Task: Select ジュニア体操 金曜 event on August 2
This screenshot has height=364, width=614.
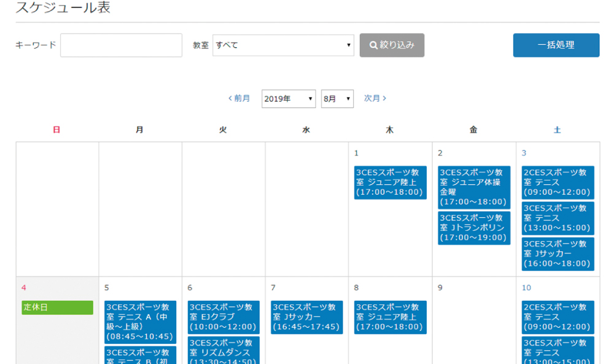Action: pyautogui.click(x=473, y=187)
